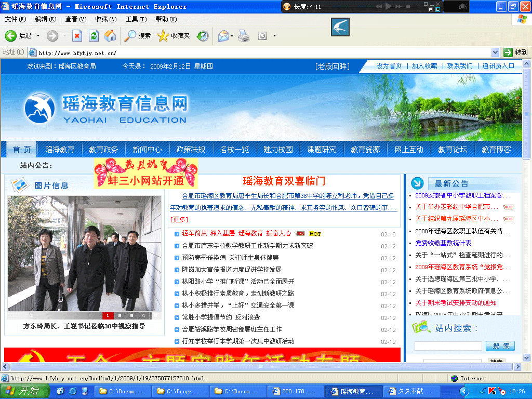Click the Mail envelope toolbar icon
Viewport: 532px width, 399px height.
click(x=223, y=36)
